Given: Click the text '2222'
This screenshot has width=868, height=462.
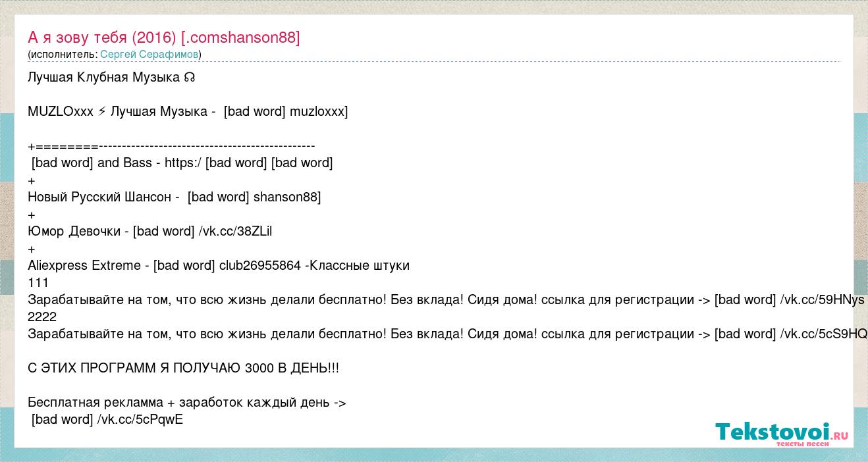Looking at the screenshot, I should tap(42, 317).
